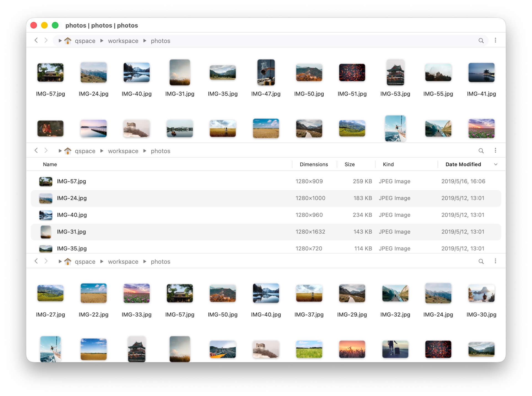532x396 pixels.
Task: Open search in the bottom pane
Action: (481, 261)
